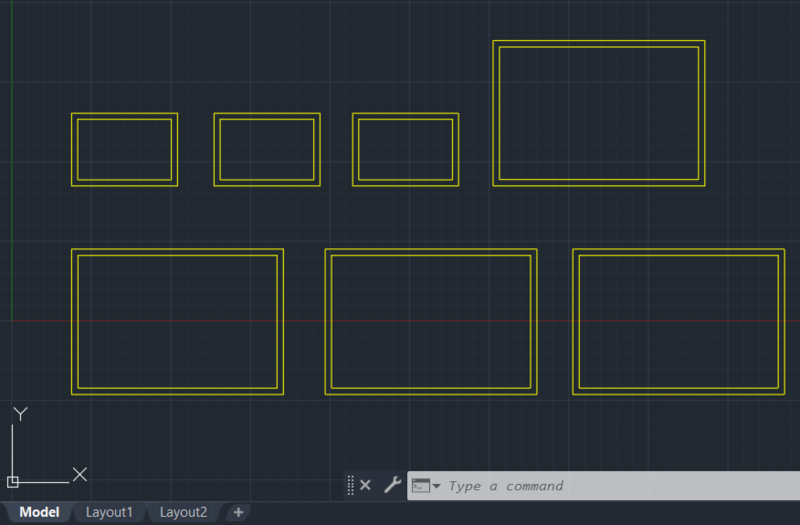Select outer border of bottom-left large frame
Screen dimensions: 800x525
[178, 249]
